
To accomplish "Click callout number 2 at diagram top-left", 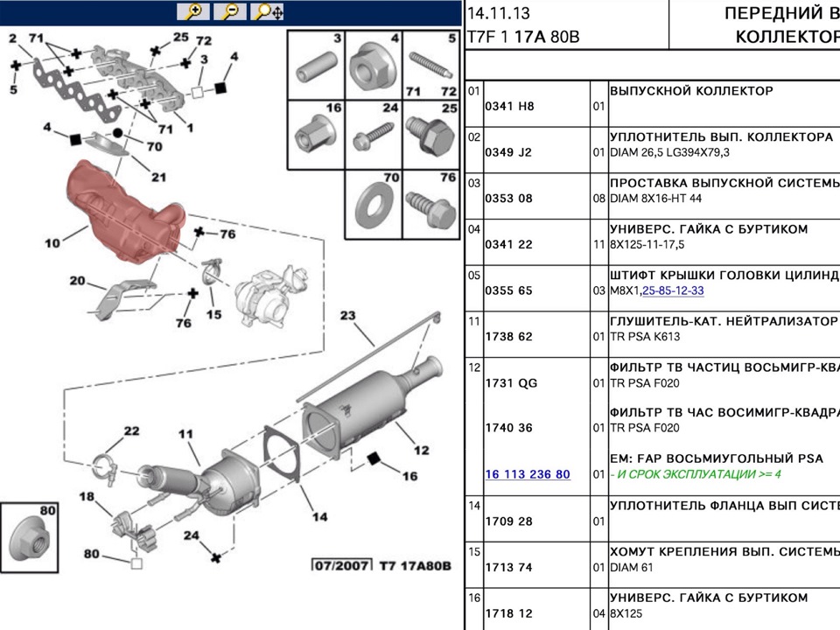I will [13, 38].
